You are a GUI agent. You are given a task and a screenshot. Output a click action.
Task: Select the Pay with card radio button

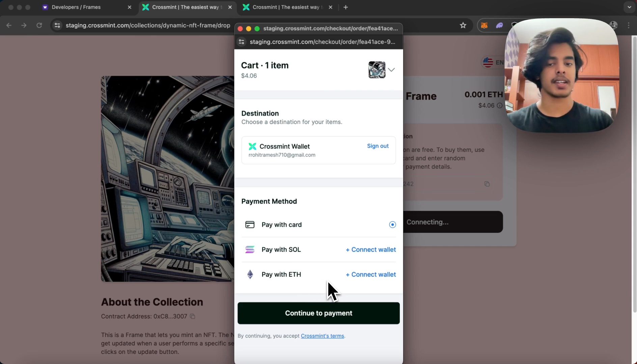(x=392, y=224)
